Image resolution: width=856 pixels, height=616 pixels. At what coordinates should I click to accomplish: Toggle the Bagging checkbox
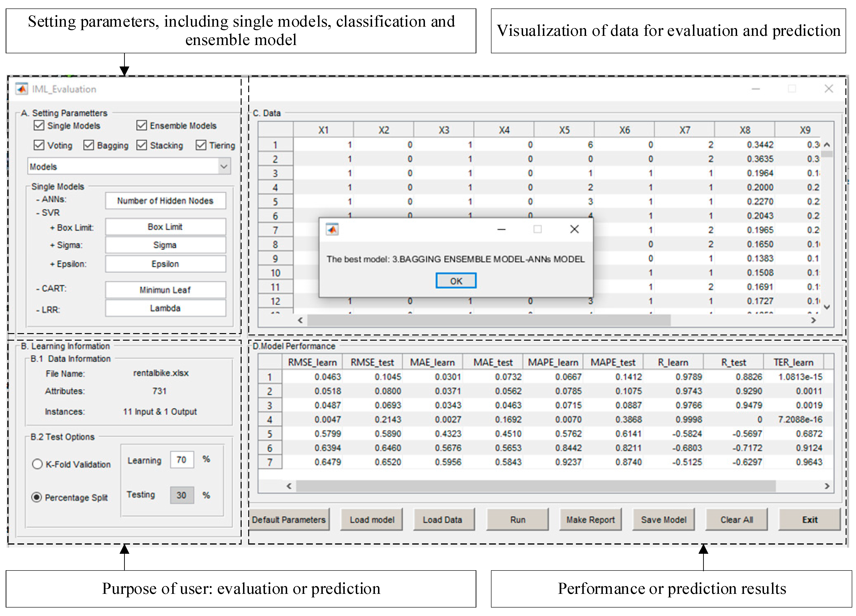[x=89, y=145]
